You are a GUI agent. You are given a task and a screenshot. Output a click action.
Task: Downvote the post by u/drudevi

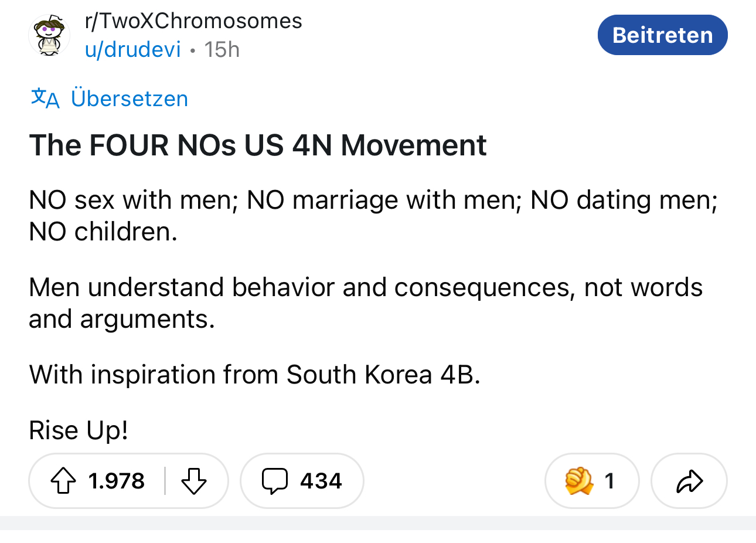(194, 481)
